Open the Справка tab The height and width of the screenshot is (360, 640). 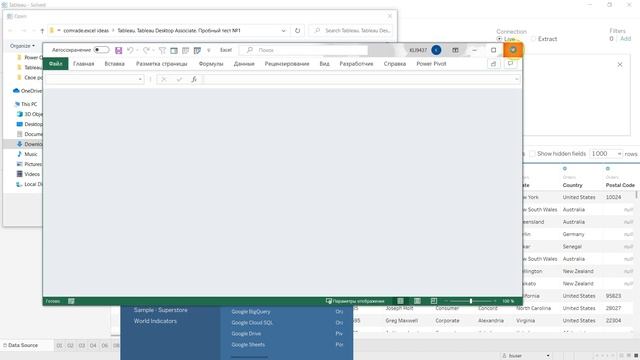coord(395,64)
